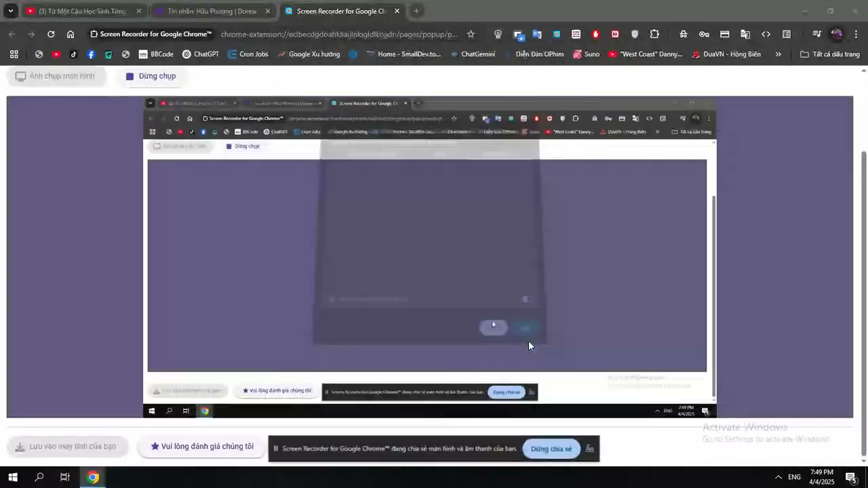
Task: Open the Suno bookmark
Action: coord(586,54)
